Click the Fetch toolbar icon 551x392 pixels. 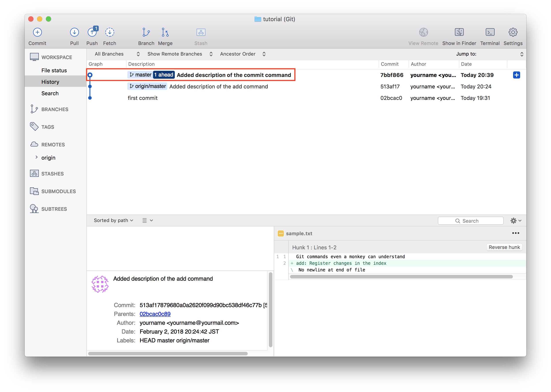(110, 32)
